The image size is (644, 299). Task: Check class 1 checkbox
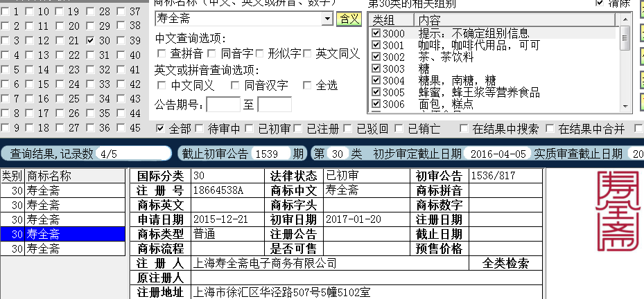tap(5, 12)
